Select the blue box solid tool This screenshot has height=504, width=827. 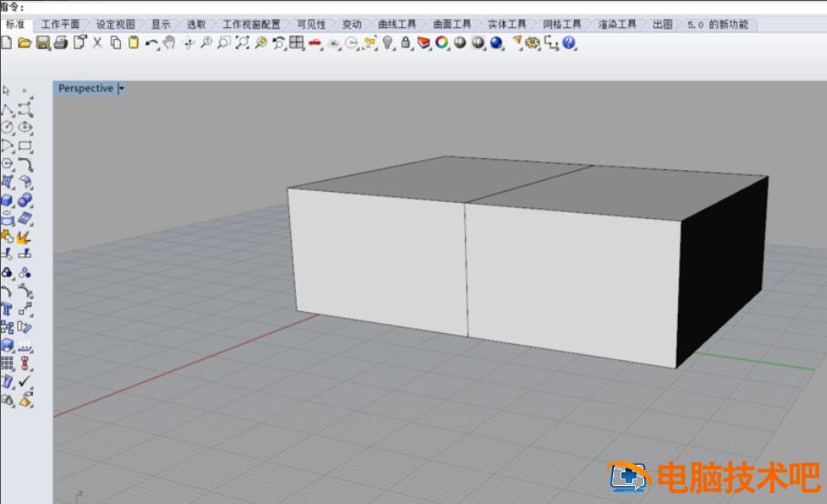[7, 200]
